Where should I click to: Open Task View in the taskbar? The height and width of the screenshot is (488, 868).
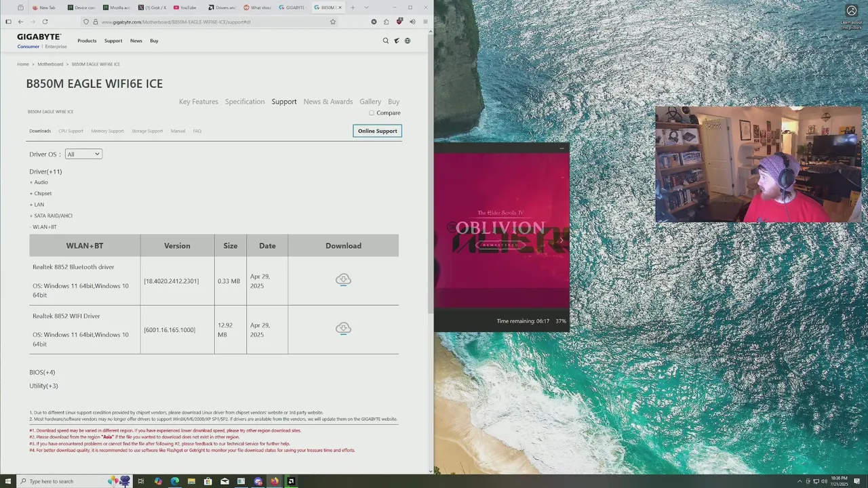[141, 481]
